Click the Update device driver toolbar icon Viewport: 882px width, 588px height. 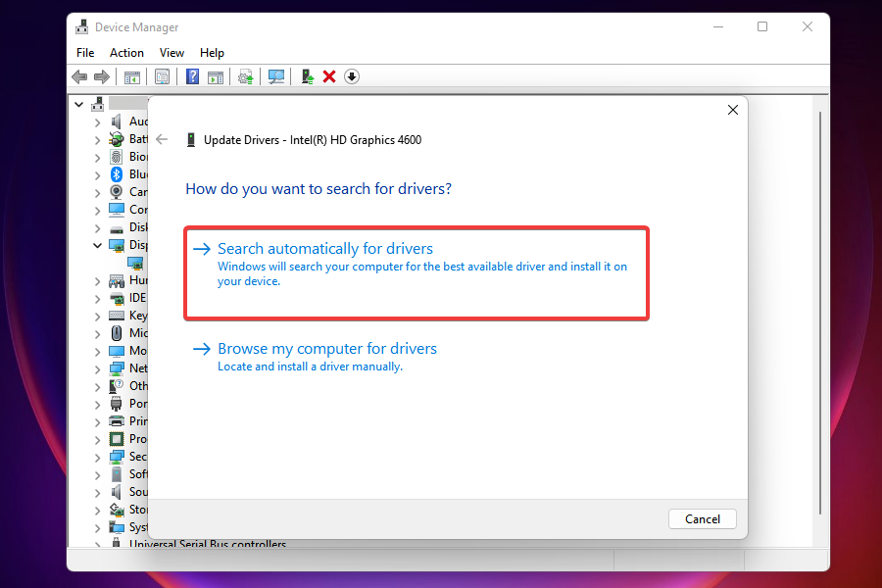[x=246, y=76]
